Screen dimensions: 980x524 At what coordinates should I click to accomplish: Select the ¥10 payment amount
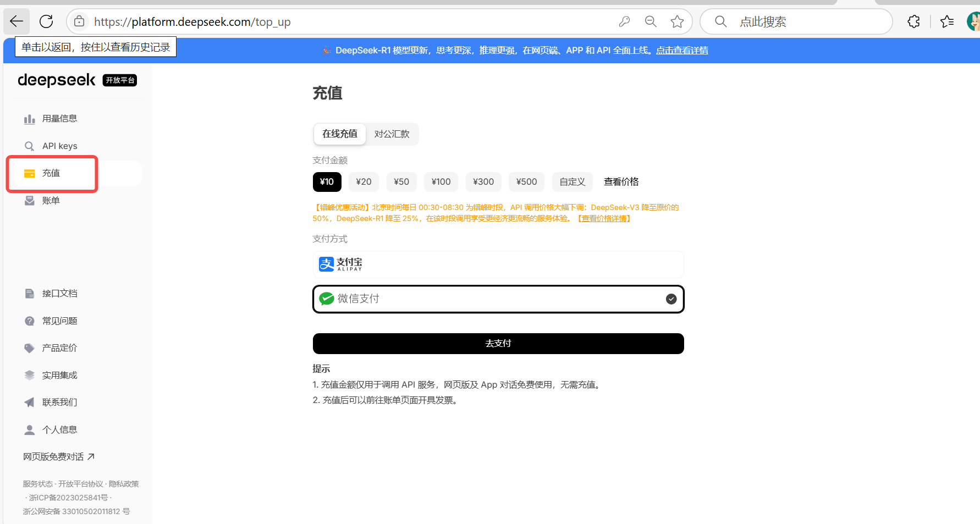point(327,182)
